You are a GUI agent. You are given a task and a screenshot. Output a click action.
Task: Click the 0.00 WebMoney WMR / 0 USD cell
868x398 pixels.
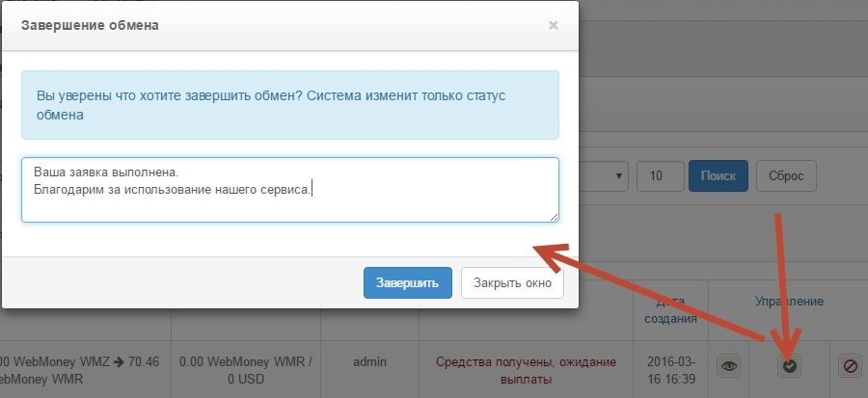click(x=246, y=370)
